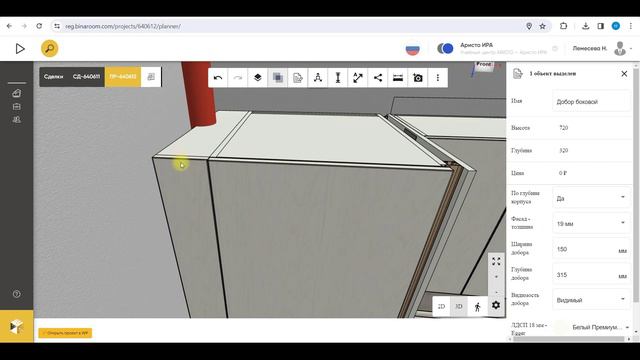This screenshot has width=640, height=360.
Task: Click the document edit toolbar icon
Action: click(298, 78)
